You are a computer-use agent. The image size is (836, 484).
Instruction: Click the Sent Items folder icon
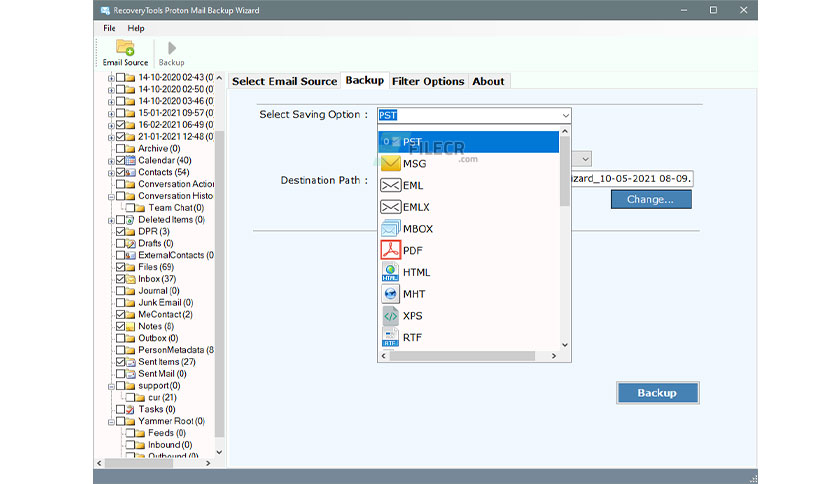131,362
